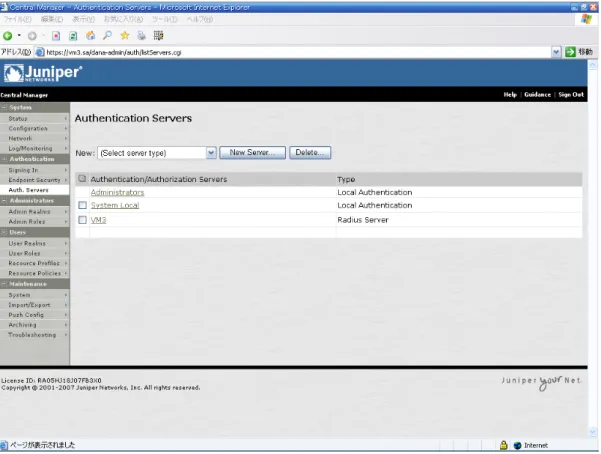Open Resource Policies sidebar item

pyautogui.click(x=34, y=273)
